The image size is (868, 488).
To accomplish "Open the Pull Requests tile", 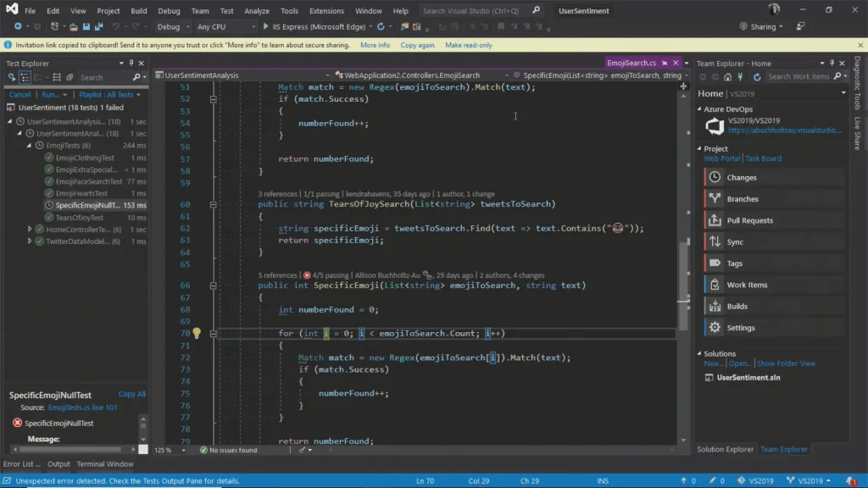I will (x=773, y=220).
